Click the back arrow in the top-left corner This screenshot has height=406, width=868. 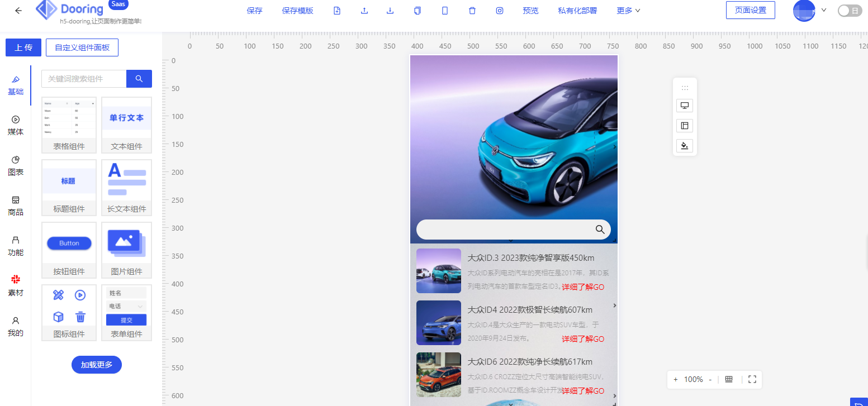[x=18, y=11]
